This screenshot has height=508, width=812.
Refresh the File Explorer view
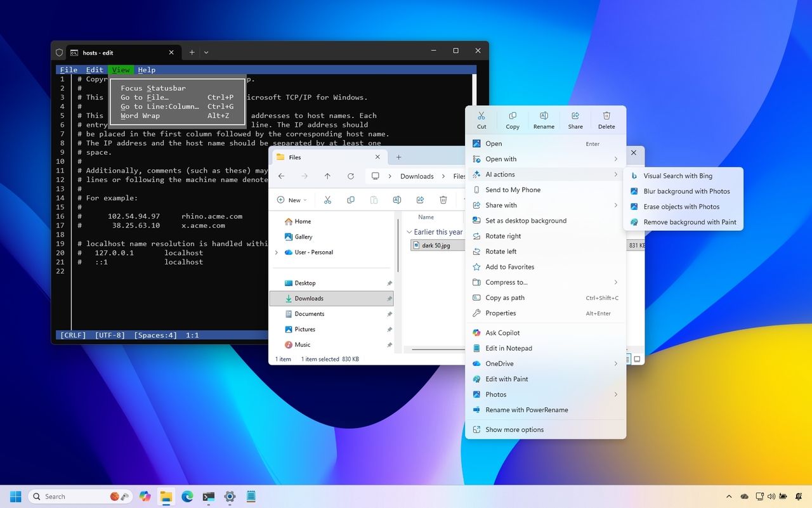(x=351, y=176)
